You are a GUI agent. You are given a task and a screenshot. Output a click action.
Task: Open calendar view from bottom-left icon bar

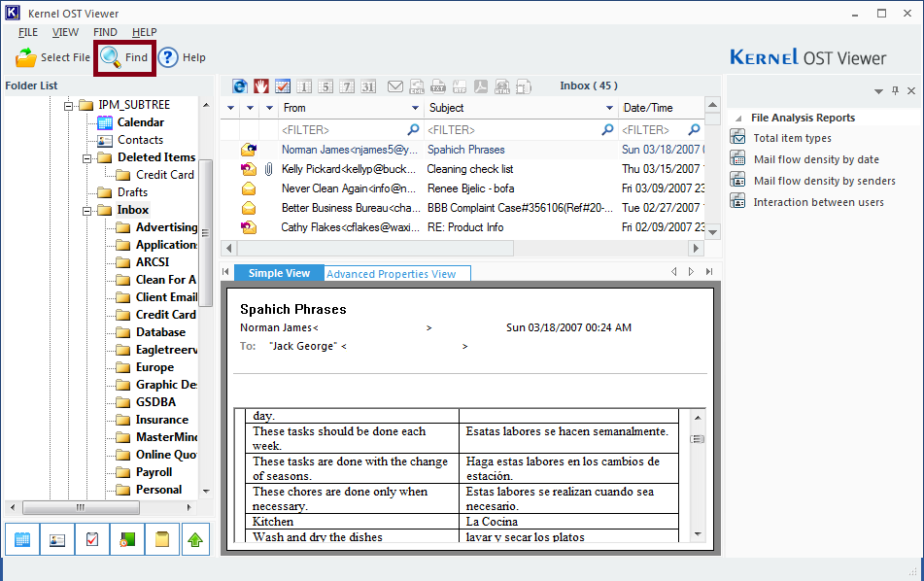pyautogui.click(x=22, y=539)
